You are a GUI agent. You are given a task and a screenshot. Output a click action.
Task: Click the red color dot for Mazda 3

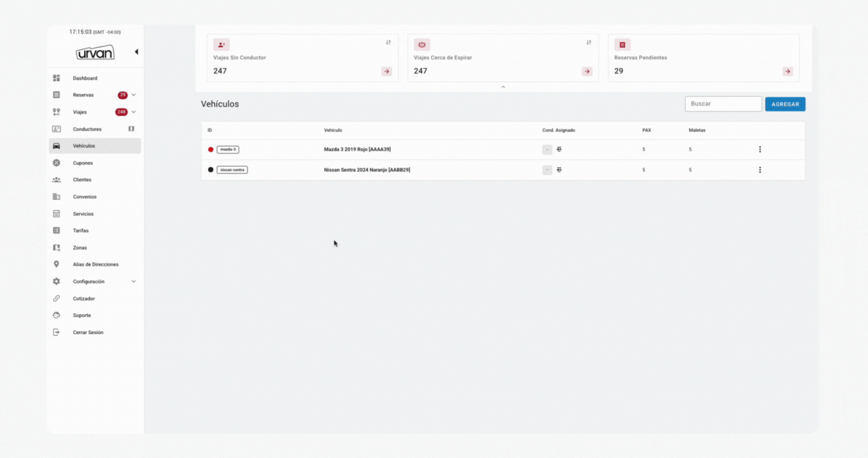tap(211, 150)
